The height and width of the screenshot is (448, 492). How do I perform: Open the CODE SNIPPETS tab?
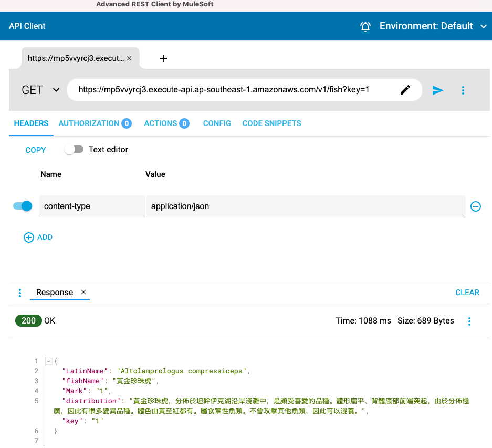(x=271, y=123)
